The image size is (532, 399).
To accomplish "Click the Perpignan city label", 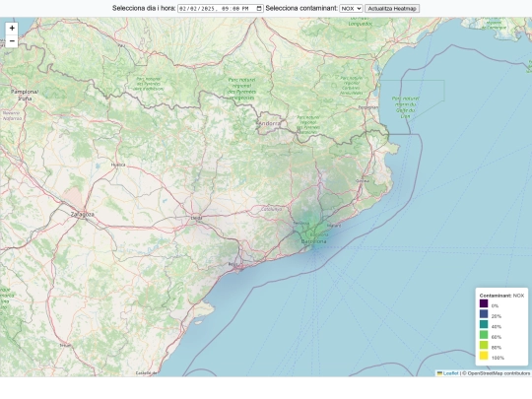I will tap(368, 107).
